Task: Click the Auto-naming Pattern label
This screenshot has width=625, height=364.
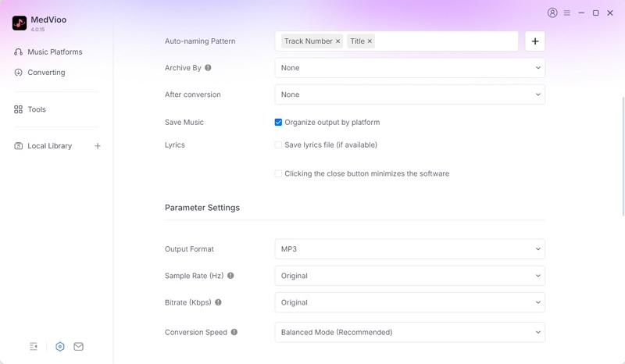Action: (200, 41)
